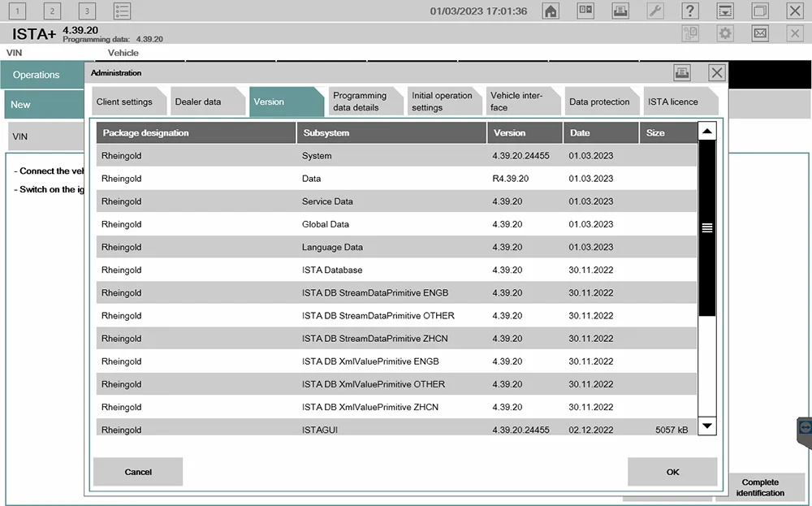Open the envelope feedback icon
This screenshot has height=506, width=812.
click(x=760, y=33)
